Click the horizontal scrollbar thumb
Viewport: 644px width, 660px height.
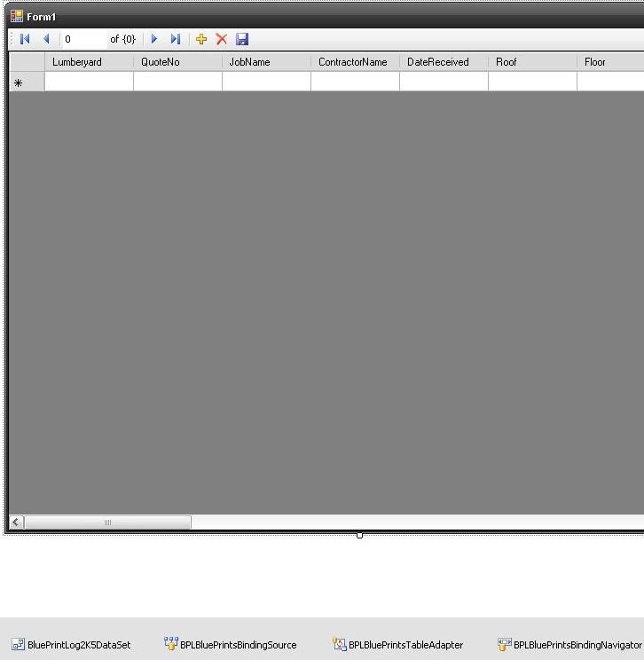tap(107, 522)
